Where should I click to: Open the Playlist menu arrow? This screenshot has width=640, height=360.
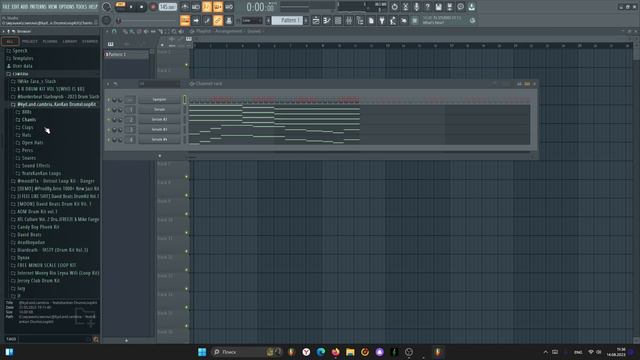(x=107, y=31)
